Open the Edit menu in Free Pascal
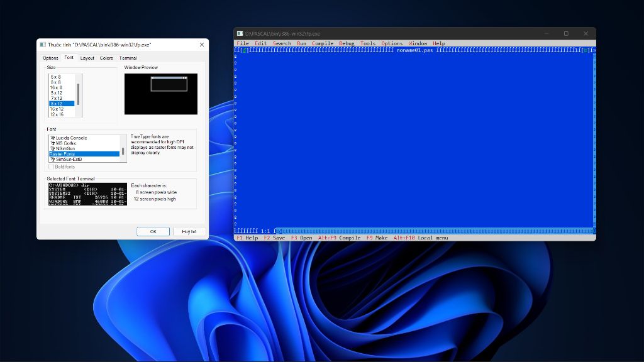 coord(260,43)
